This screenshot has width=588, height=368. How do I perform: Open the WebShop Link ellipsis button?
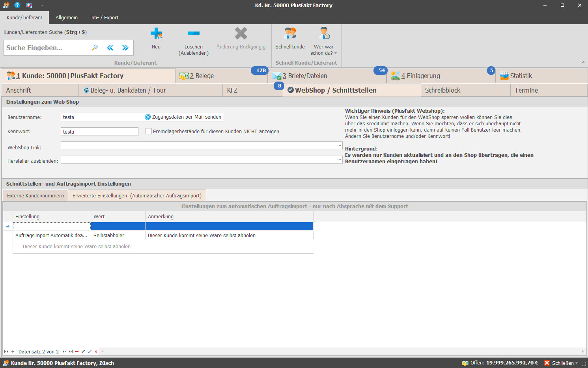click(339, 145)
